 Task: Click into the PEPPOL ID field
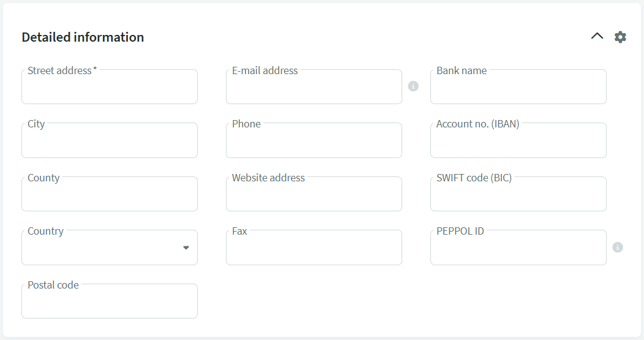519,249
